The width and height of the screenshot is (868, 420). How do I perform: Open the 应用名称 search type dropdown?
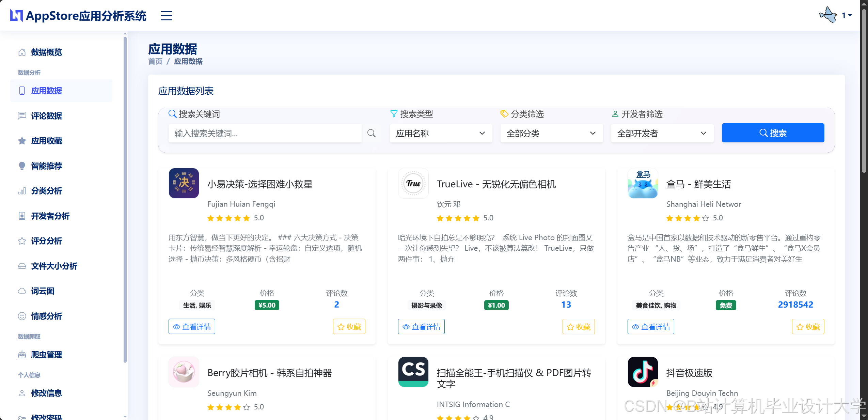(441, 133)
